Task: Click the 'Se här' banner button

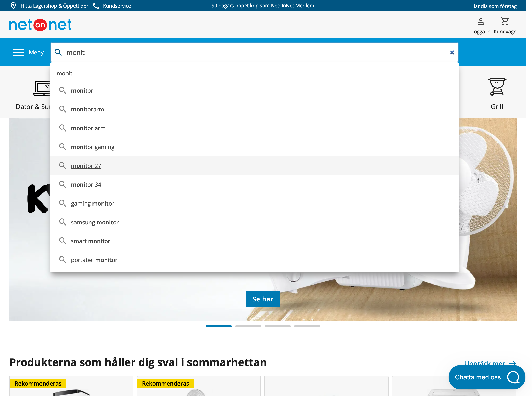Action: click(x=263, y=299)
